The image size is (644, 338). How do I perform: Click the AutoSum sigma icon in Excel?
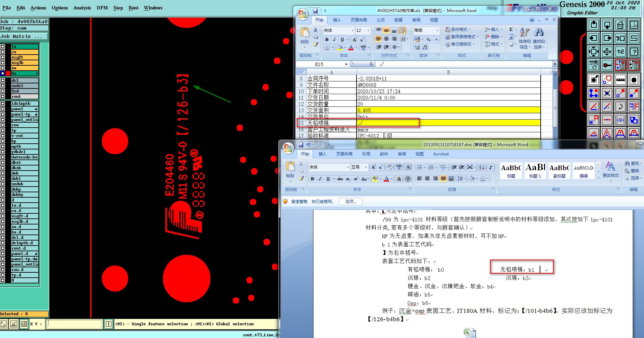tap(511, 29)
